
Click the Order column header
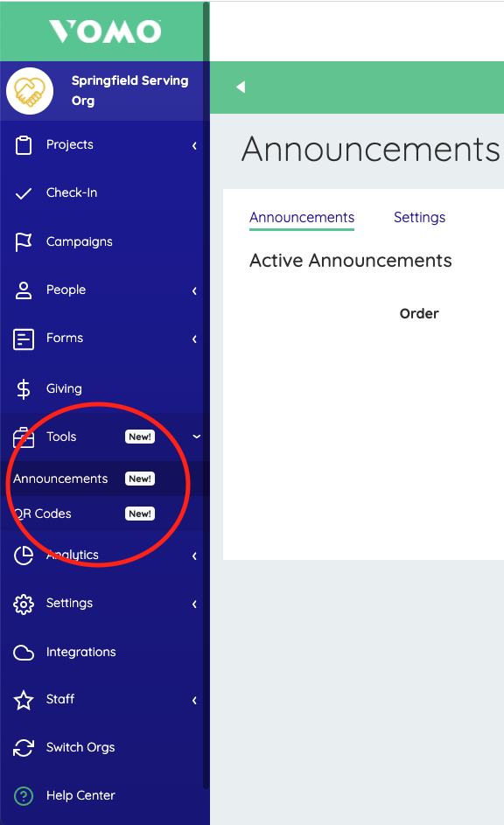point(419,313)
